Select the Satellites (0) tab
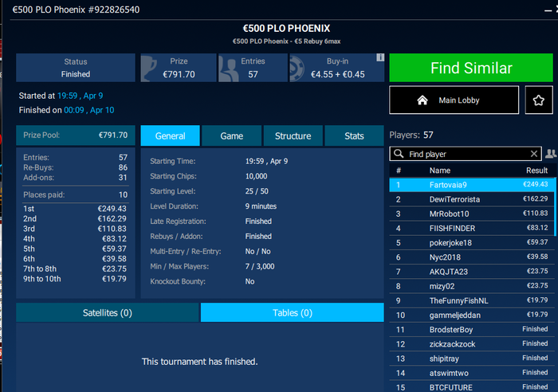558x392 pixels. (x=107, y=312)
